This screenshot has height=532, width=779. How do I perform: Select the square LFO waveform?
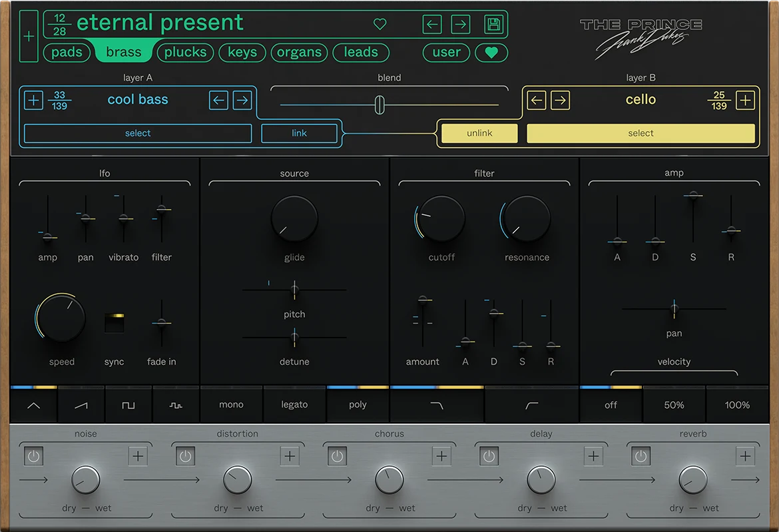[x=129, y=405]
